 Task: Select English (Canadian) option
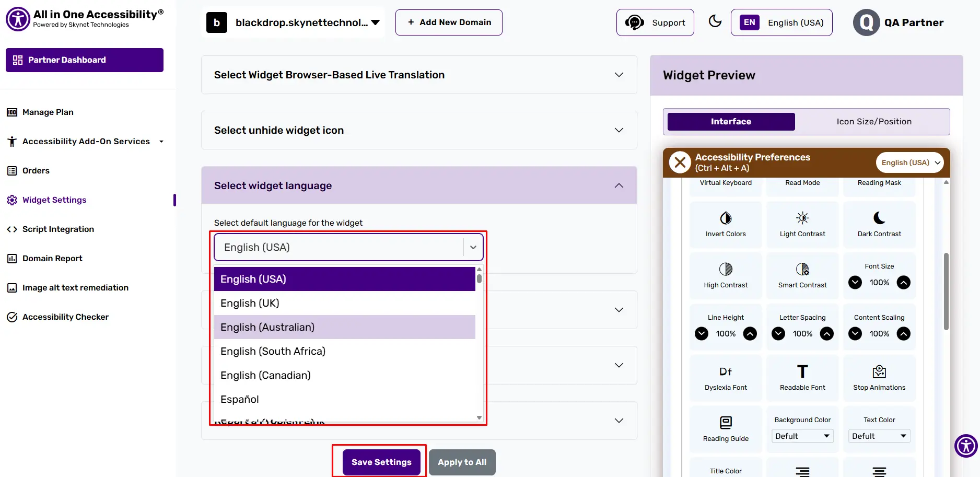345,375
